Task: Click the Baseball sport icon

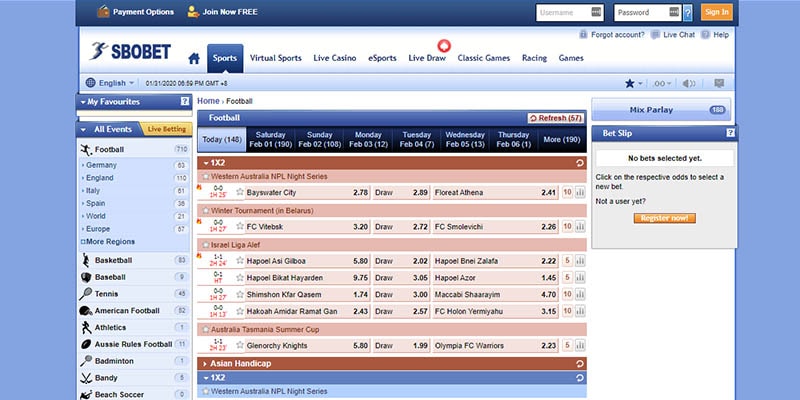Action: point(86,277)
